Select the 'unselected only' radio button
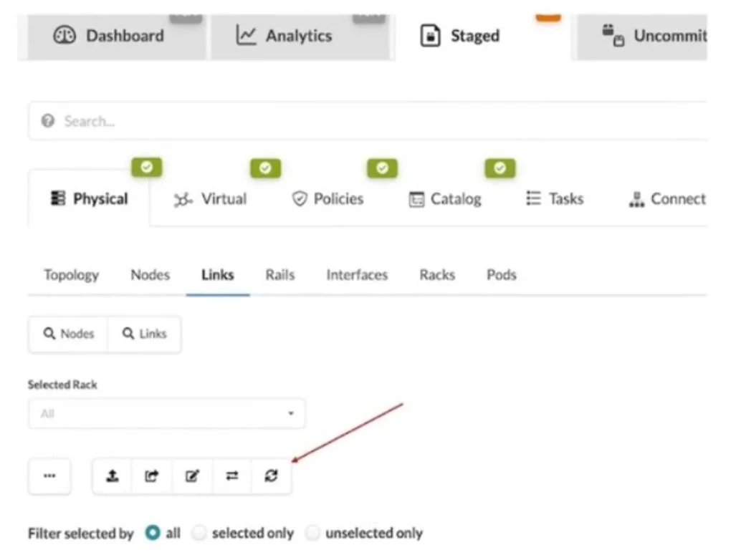This screenshot has height=560, width=736. [312, 533]
